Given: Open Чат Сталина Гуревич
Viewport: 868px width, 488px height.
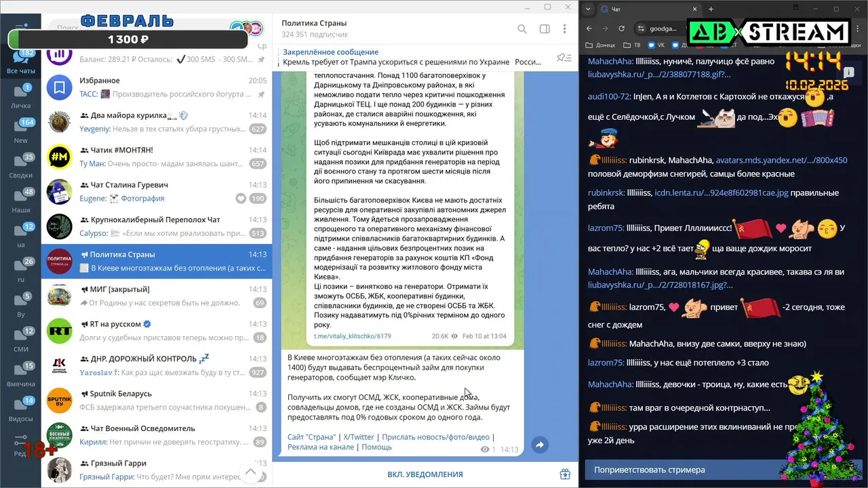Looking at the screenshot, I should click(157, 192).
